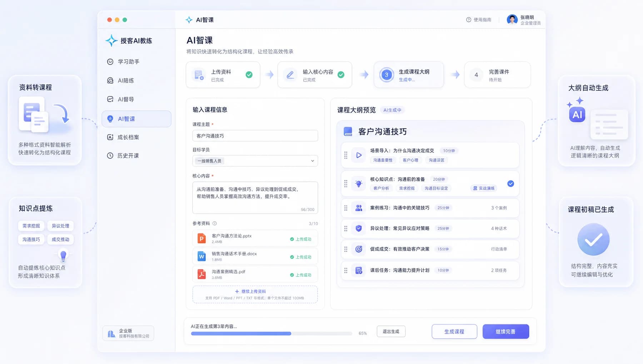The image size is (643, 364).
Task: Toggle the blue checkmark on 核心知识点 row
Action: (x=511, y=183)
